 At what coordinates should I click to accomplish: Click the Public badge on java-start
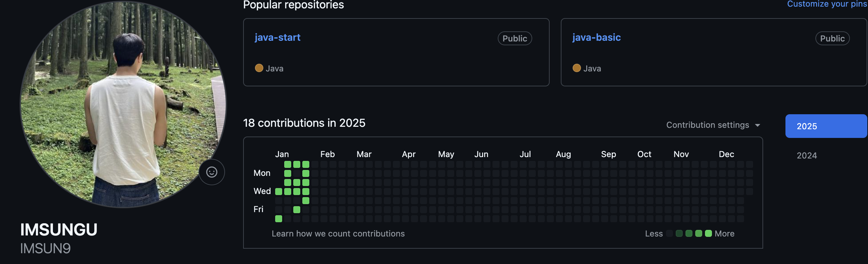(x=514, y=38)
